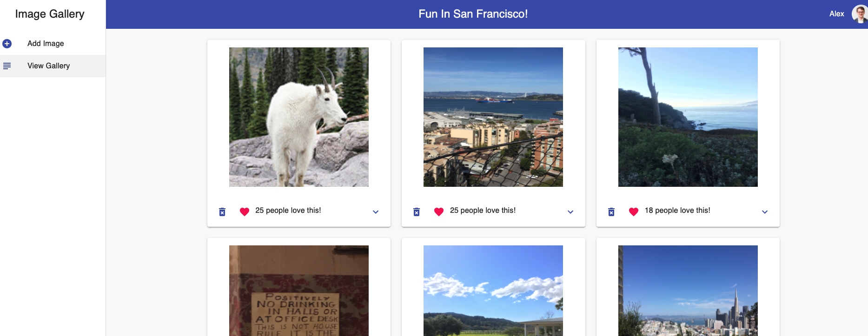
Task: Like the goat photo by toggling its heart
Action: (244, 211)
